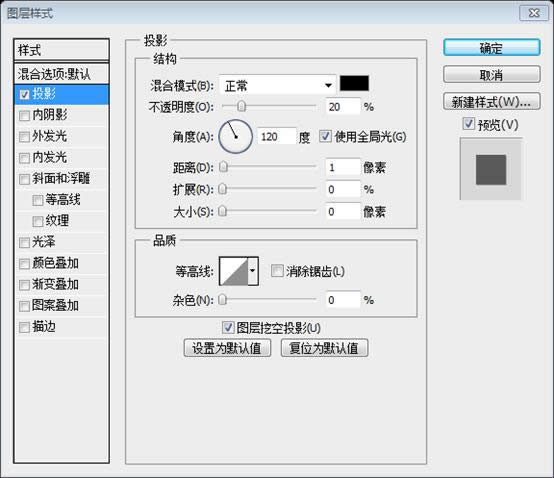Toggle 图层挖空投影 checkbox
Image resolution: width=554 pixels, height=478 pixels.
228,327
